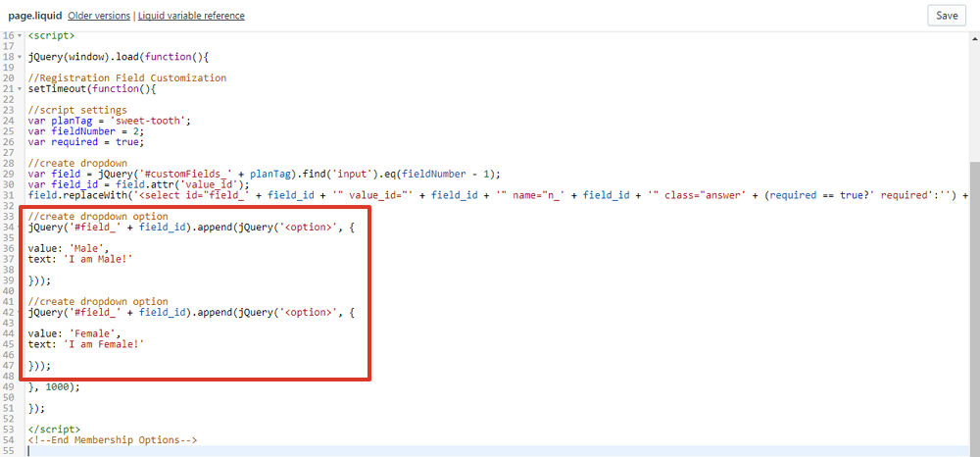Image resolution: width=980 pixels, height=457 pixels.
Task: Click the jQuery append statement on line 42
Action: point(191,312)
